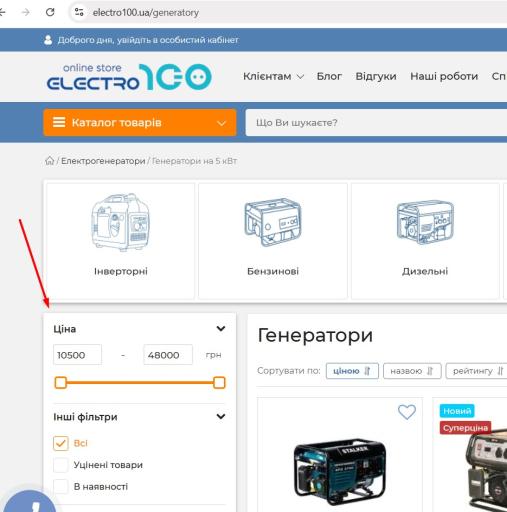This screenshot has width=507, height=512.
Task: Sort products by назвою
Action: click(x=412, y=371)
